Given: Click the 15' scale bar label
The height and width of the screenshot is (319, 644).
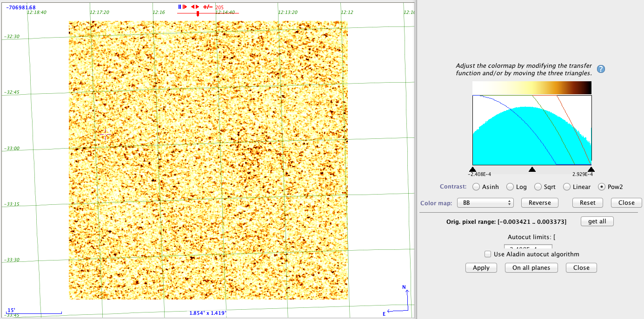Looking at the screenshot, I should (x=11, y=310).
